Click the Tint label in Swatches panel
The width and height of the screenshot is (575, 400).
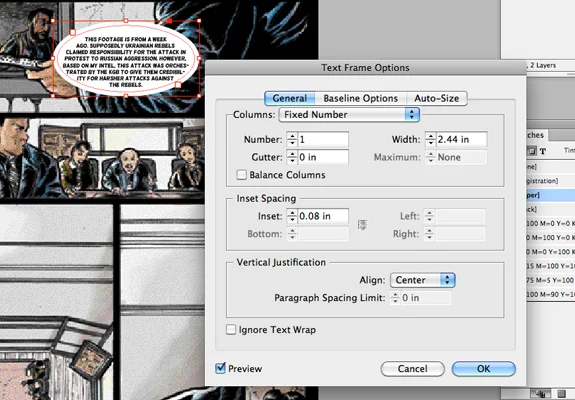(569, 151)
